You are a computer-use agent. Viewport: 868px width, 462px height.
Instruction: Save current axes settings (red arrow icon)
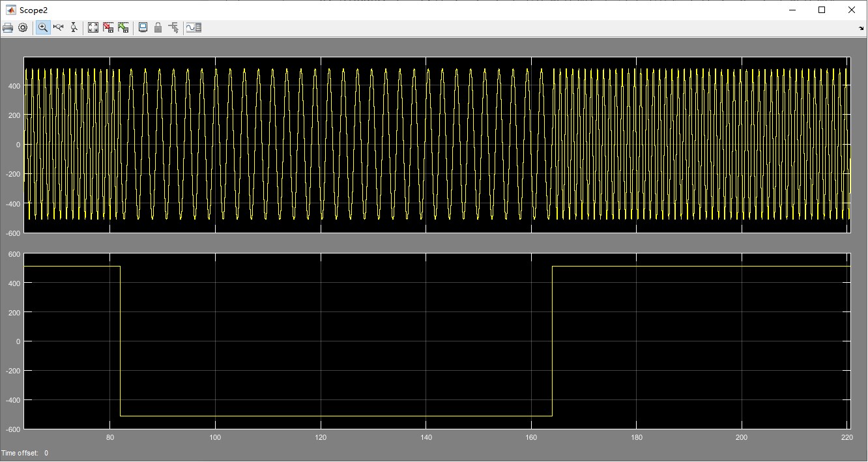click(108, 27)
